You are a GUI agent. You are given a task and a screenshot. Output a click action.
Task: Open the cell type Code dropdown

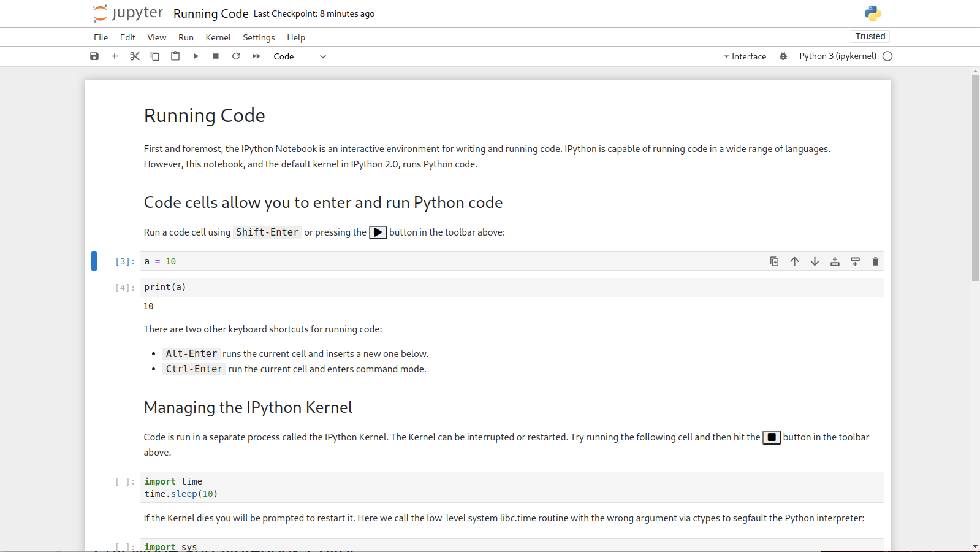[x=299, y=56]
